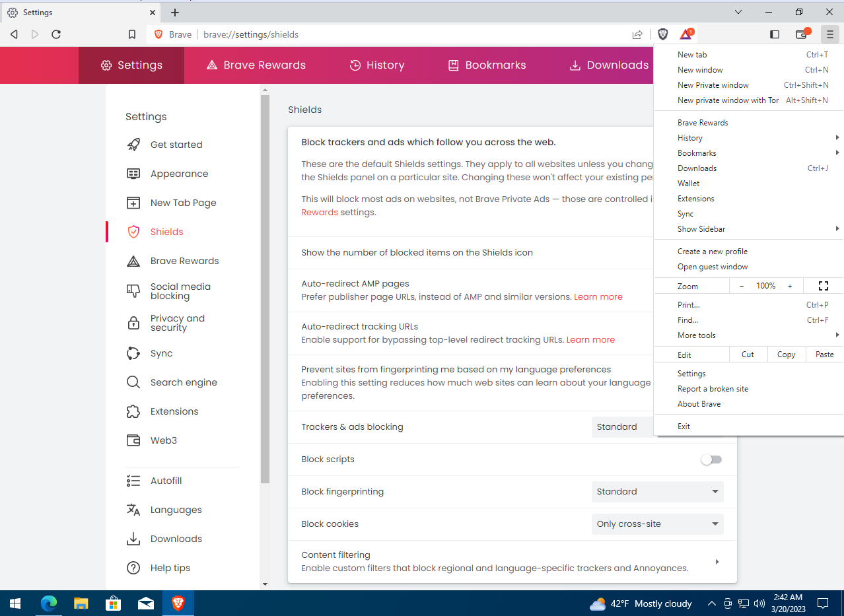The width and height of the screenshot is (844, 616).
Task: Open the Block fingerprinting dropdown
Action: 658,492
